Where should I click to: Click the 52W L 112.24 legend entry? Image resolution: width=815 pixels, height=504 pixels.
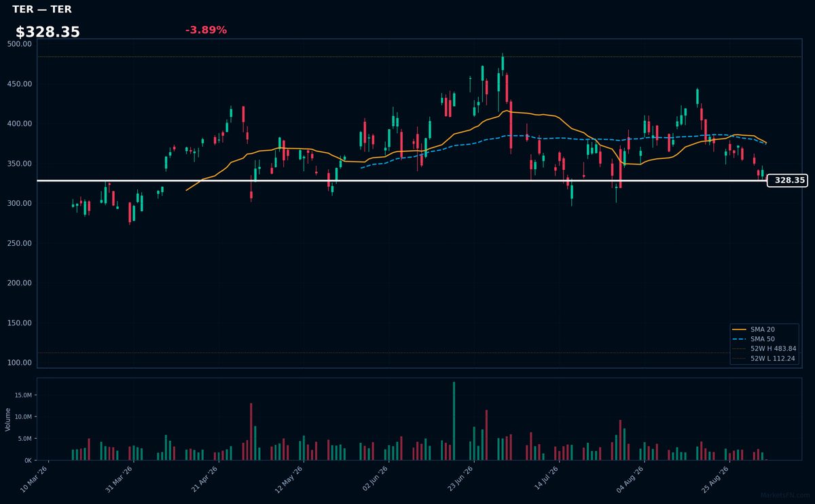click(764, 359)
